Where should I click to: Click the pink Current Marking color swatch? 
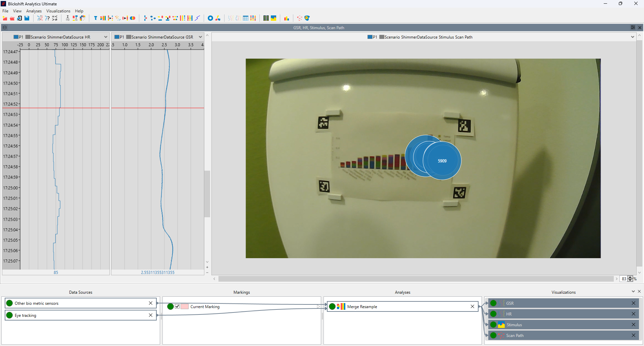(185, 306)
